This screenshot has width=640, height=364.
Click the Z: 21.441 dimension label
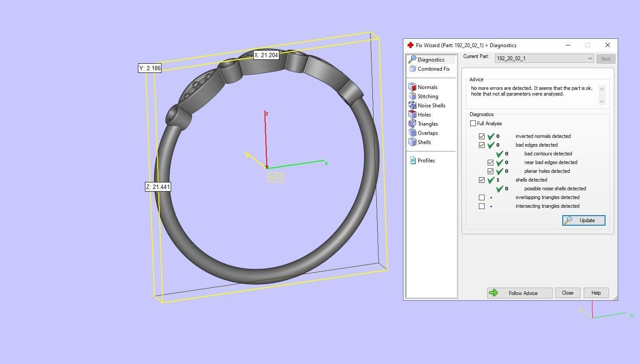pyautogui.click(x=158, y=187)
